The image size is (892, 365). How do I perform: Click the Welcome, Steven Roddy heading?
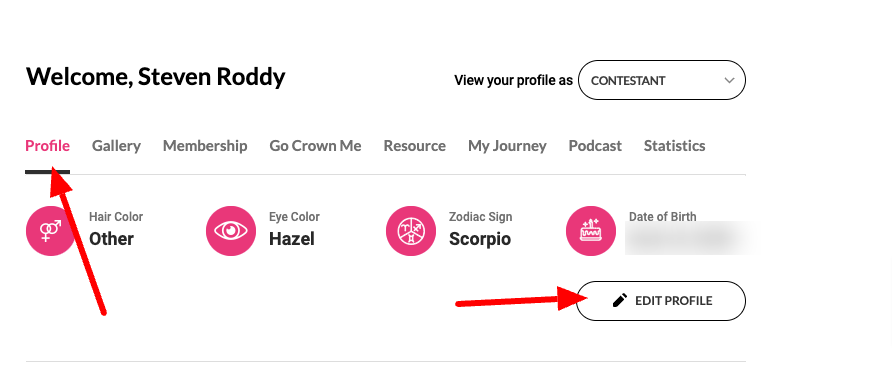(155, 77)
